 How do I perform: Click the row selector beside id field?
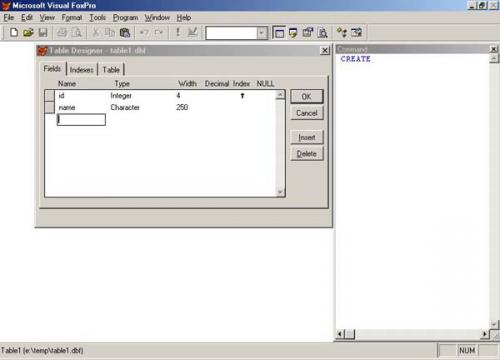[x=49, y=95]
